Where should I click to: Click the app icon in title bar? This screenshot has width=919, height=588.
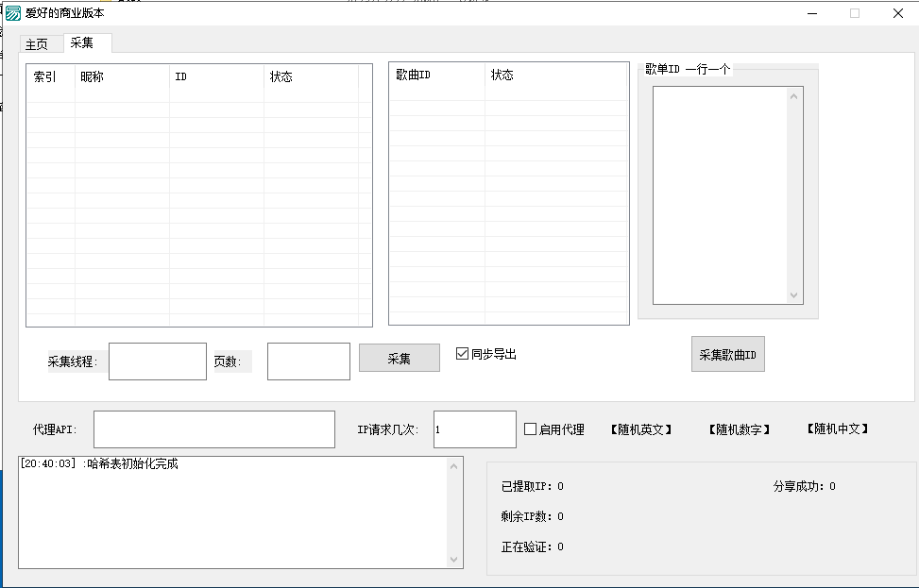click(x=13, y=13)
